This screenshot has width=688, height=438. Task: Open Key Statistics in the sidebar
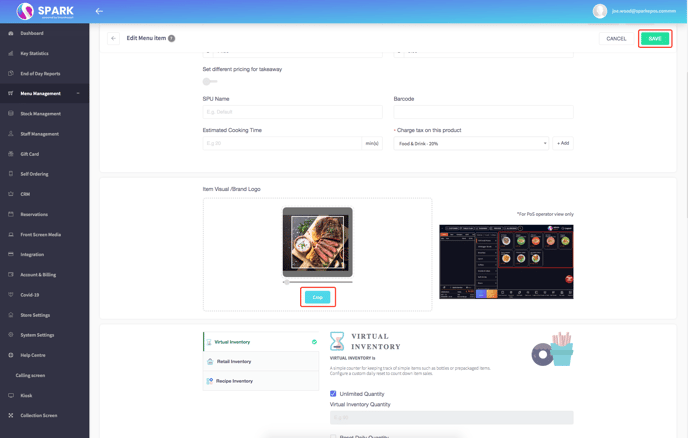pyautogui.click(x=34, y=54)
